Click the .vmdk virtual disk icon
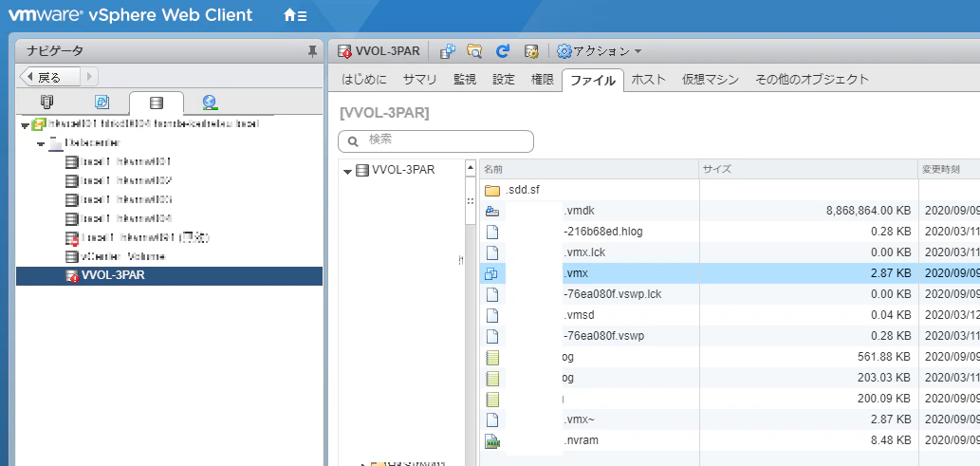 [492, 211]
